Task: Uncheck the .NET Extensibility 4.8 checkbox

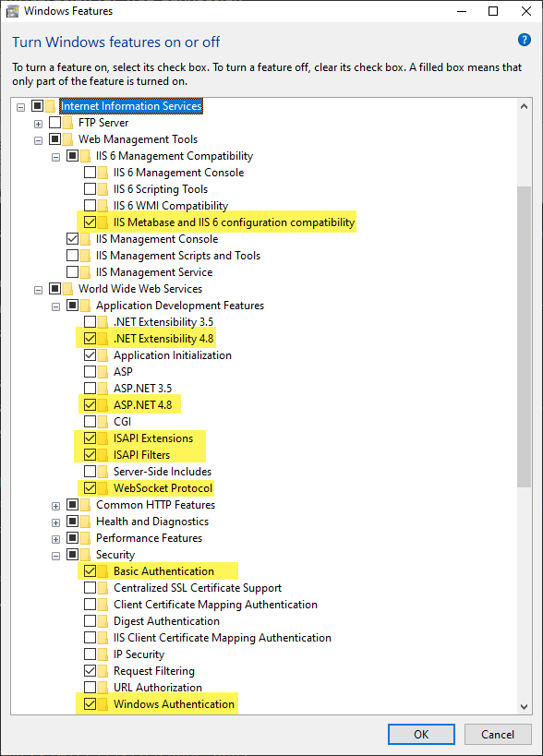Action: [90, 339]
